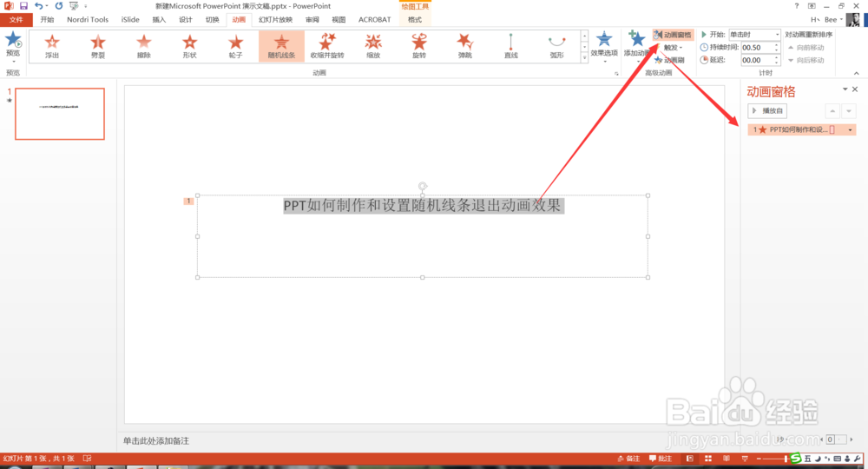The image size is (868, 469).
Task: Click the slide title text PPT如何制作和设置随机线条退出动画效果
Action: tap(423, 206)
